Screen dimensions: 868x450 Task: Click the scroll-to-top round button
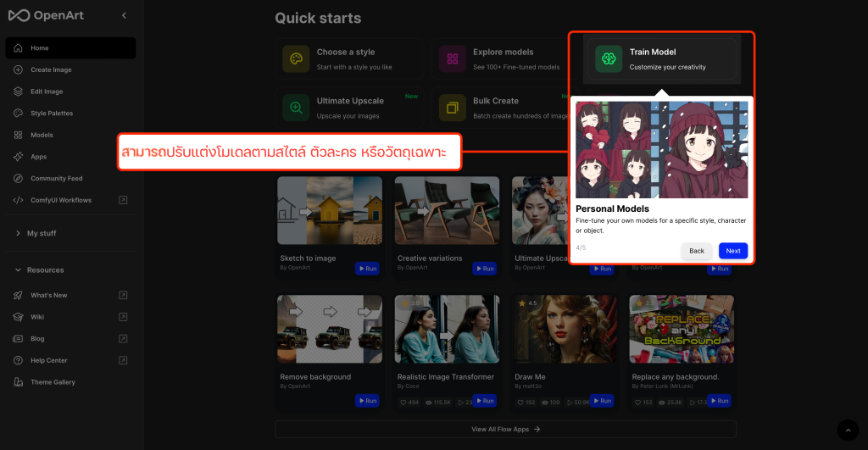coord(847,430)
